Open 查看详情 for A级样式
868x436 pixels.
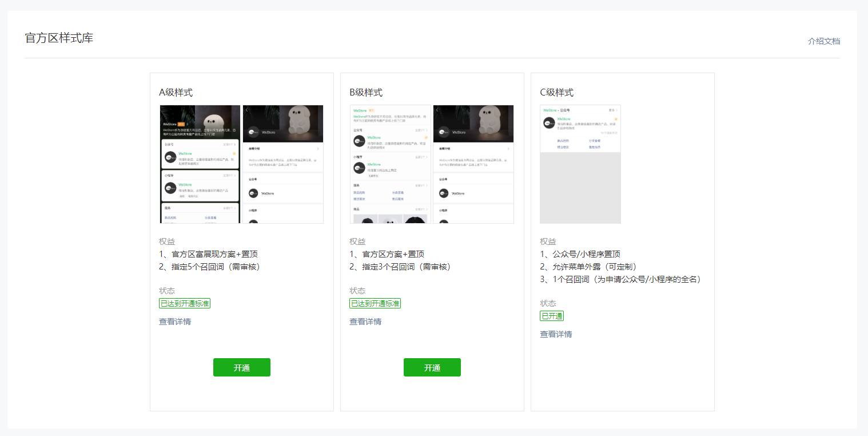click(x=175, y=322)
